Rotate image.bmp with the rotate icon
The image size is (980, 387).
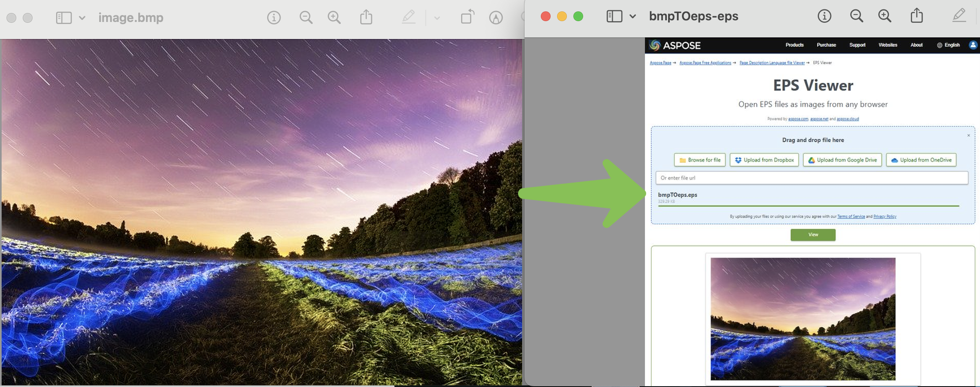(467, 17)
